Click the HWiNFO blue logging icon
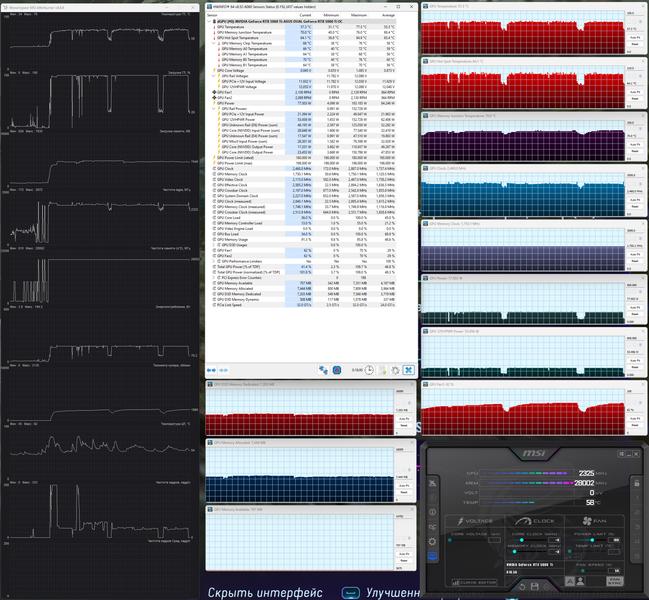The height and width of the screenshot is (600, 649). coord(337,370)
